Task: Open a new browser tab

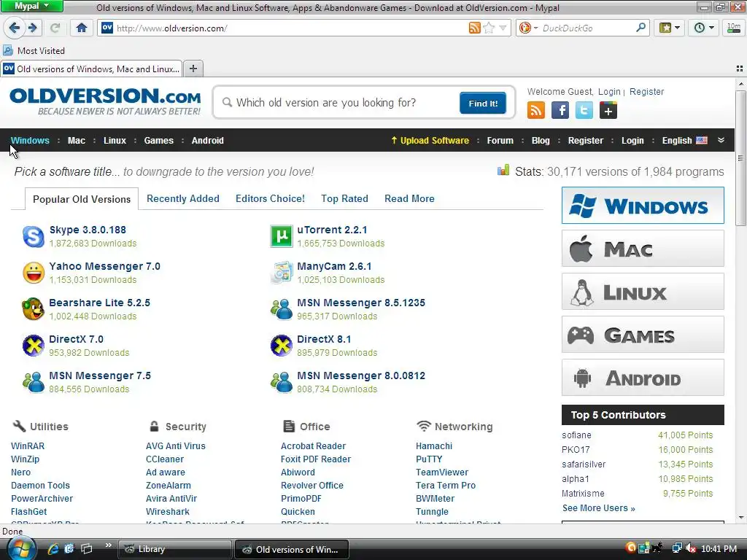Action: pyautogui.click(x=193, y=69)
